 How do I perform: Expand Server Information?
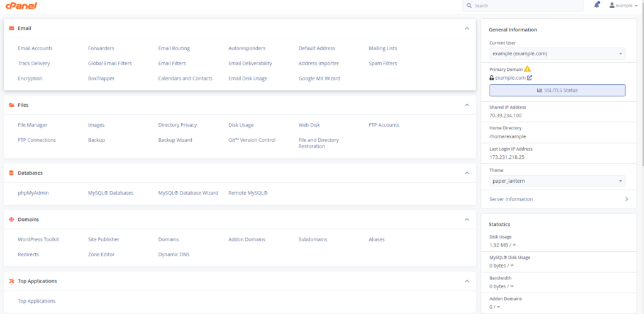pos(557,199)
